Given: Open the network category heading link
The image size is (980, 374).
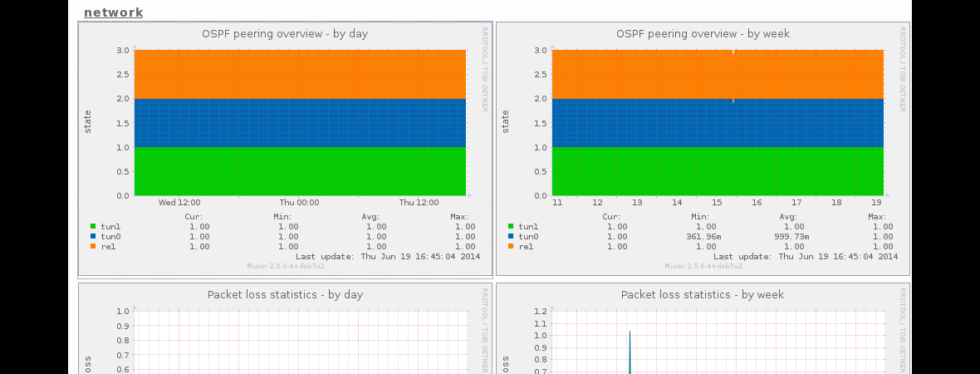Looking at the screenshot, I should [x=113, y=12].
